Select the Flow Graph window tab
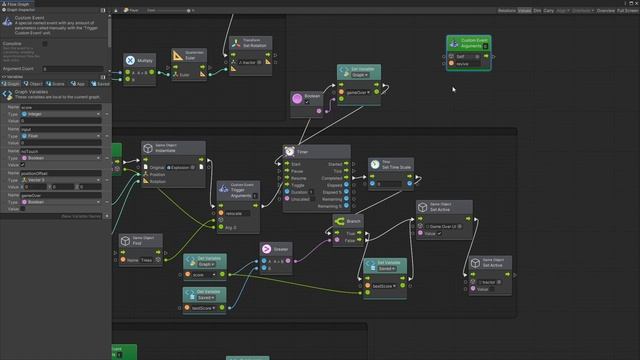Viewport: 640px width, 360px height. pyautogui.click(x=17, y=4)
